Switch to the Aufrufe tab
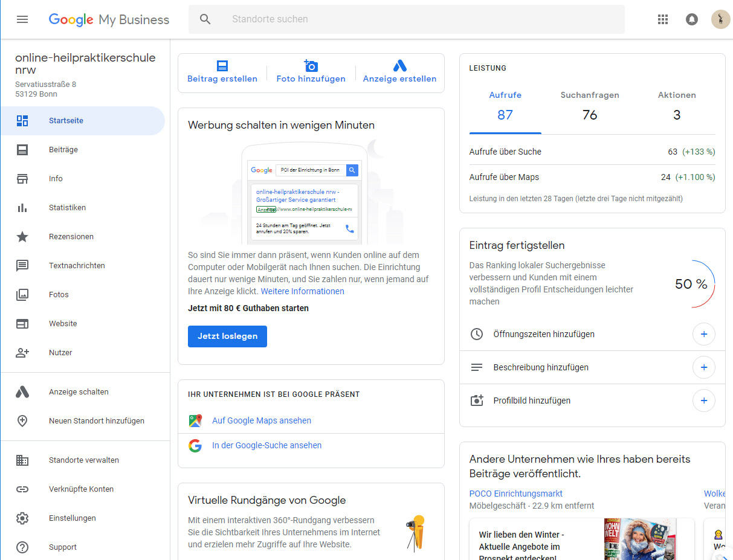This screenshot has width=733, height=560. (505, 106)
